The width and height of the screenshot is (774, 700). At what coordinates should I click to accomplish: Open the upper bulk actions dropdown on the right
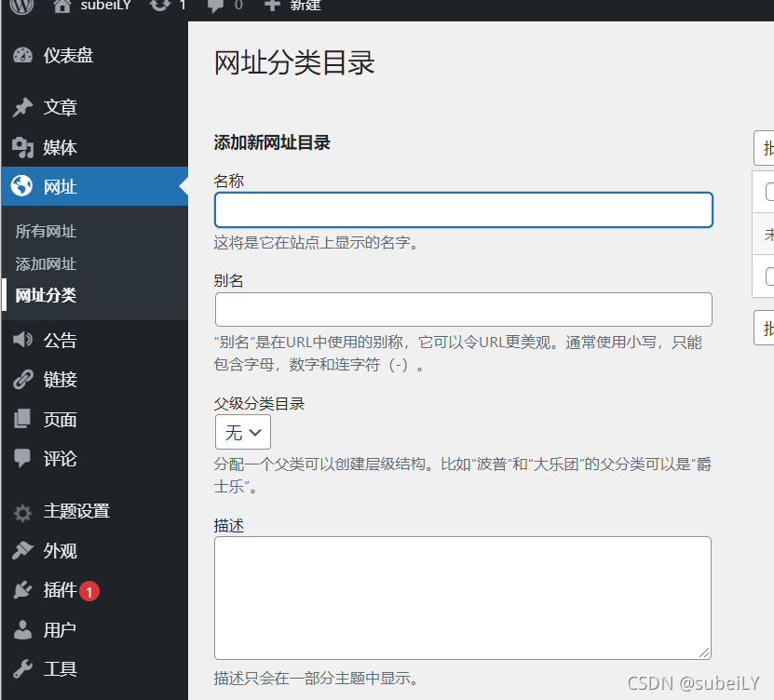tap(764, 148)
